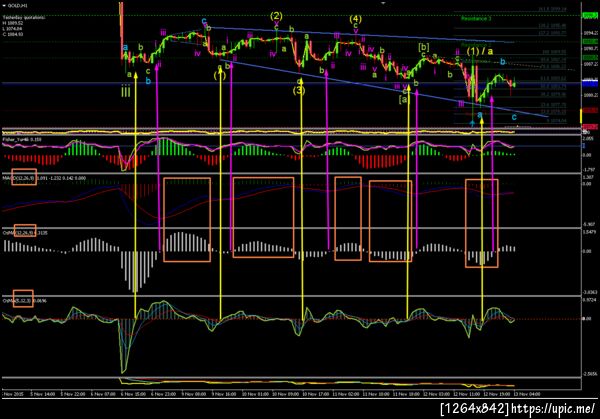The width and height of the screenshot is (600, 419).
Task: Click the 1087.22 value on price scale
Action: (590, 64)
